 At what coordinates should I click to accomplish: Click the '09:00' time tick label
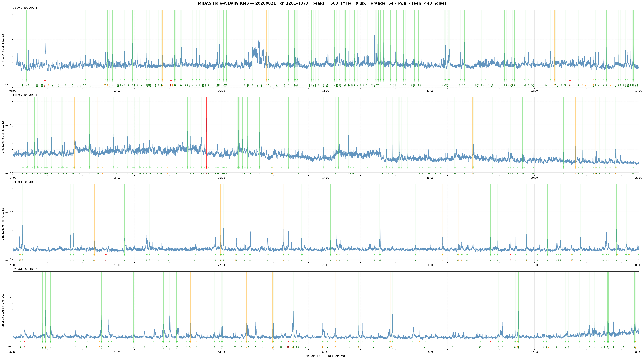click(117, 91)
